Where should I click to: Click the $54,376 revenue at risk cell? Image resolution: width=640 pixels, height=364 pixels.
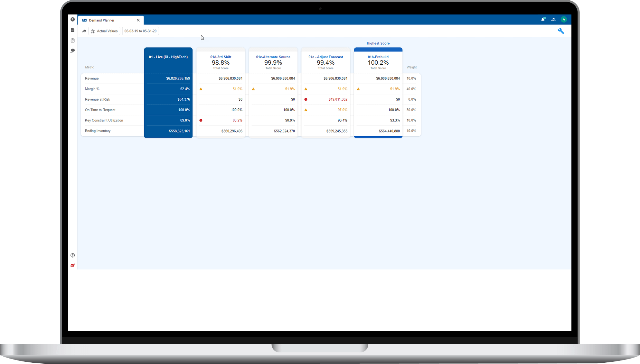[184, 99]
